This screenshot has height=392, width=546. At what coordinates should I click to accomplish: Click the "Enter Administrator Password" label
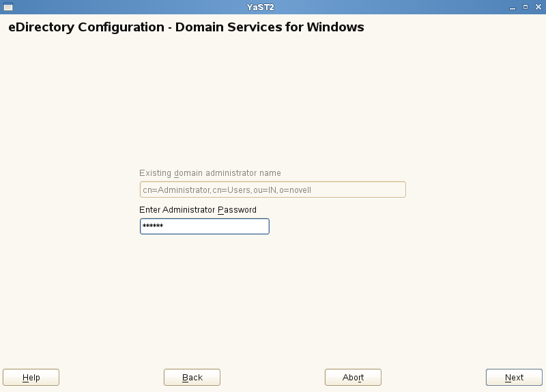[197, 210]
